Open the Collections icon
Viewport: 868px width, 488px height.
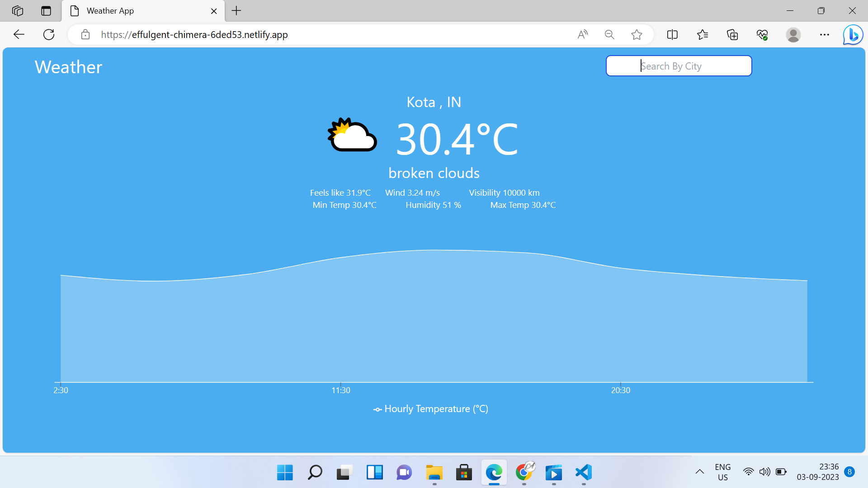coord(732,34)
